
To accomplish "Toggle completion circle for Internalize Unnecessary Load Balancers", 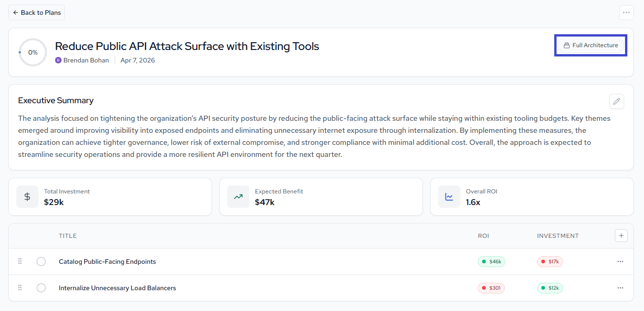I will pyautogui.click(x=41, y=288).
